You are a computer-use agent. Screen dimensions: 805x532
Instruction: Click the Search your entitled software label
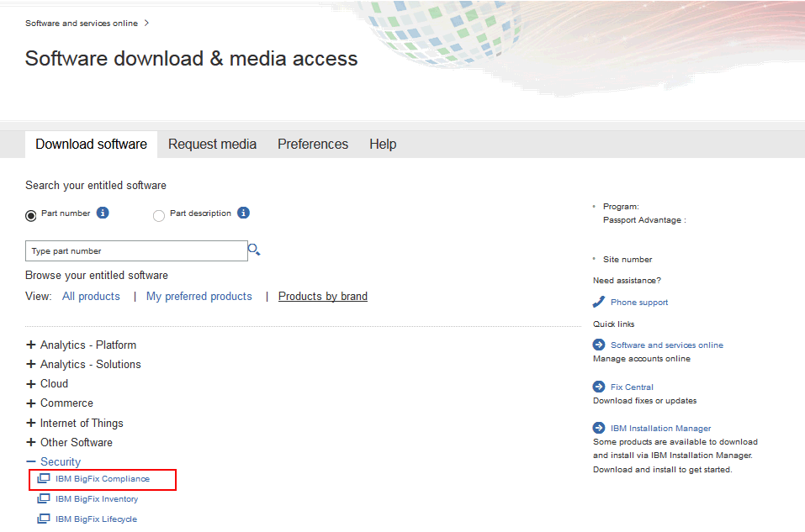[96, 185]
